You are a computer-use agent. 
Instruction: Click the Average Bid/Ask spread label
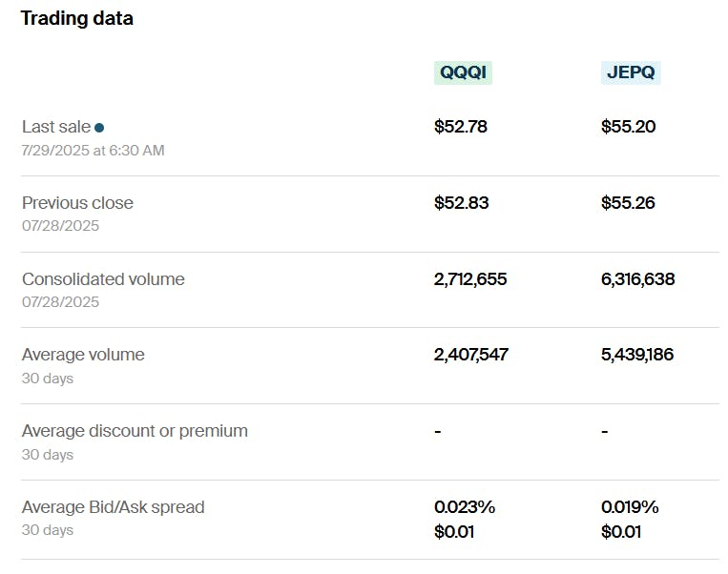click(x=113, y=507)
